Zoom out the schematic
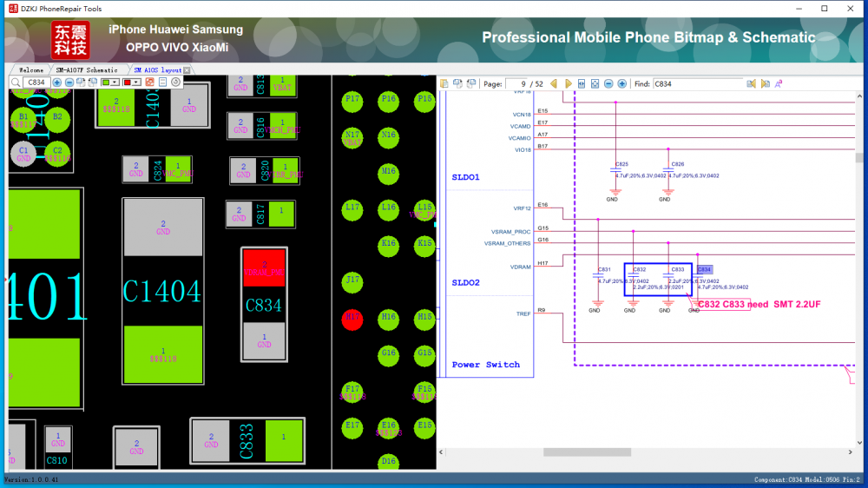Viewport: 868px width, 488px height. [x=608, y=83]
